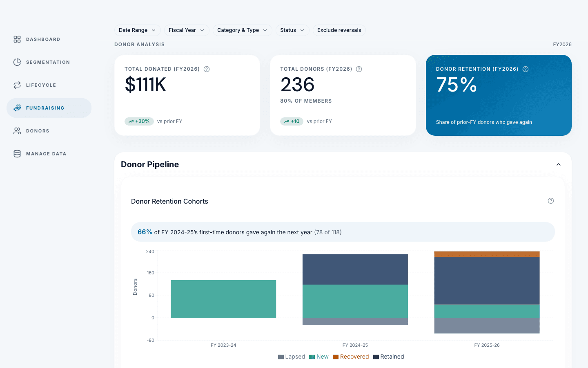Toggle the New legend series
Image resolution: width=588 pixels, height=368 pixels.
pyautogui.click(x=319, y=357)
